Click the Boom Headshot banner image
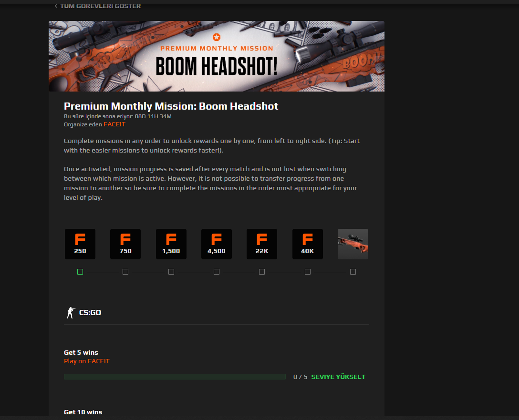This screenshot has height=420, width=519. click(217, 56)
